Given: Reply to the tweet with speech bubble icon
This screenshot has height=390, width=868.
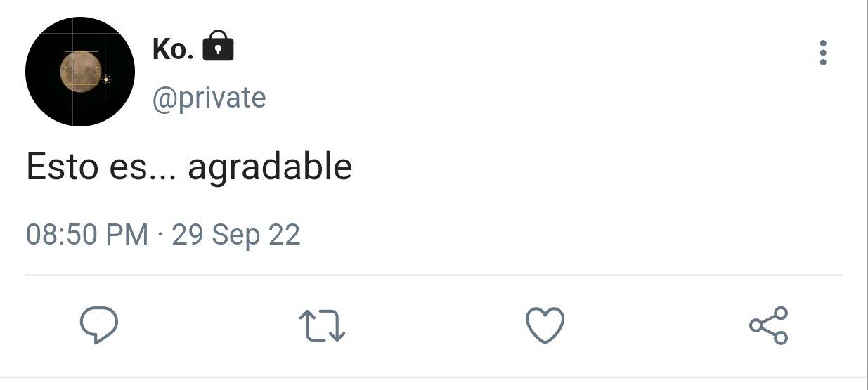Looking at the screenshot, I should pyautogui.click(x=98, y=325).
